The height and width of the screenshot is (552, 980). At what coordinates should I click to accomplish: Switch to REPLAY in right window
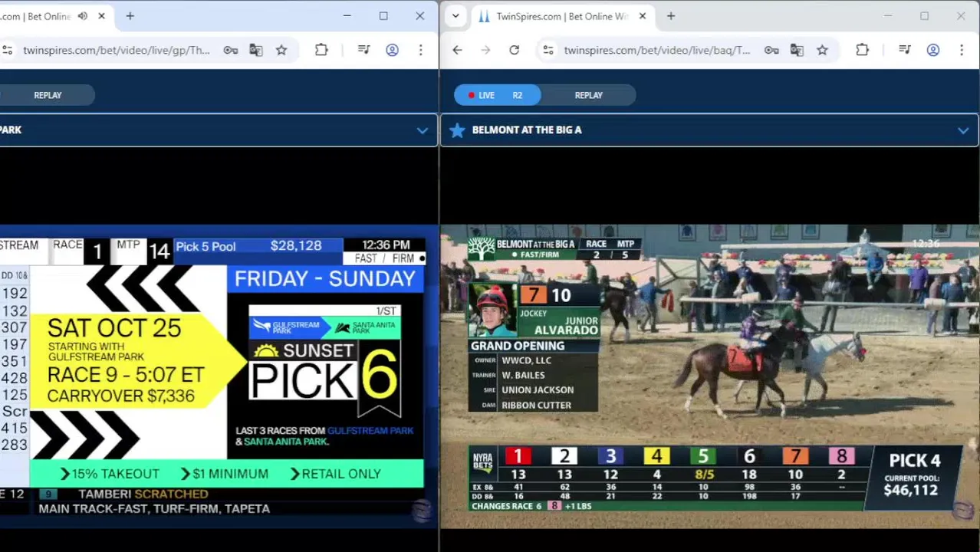589,95
